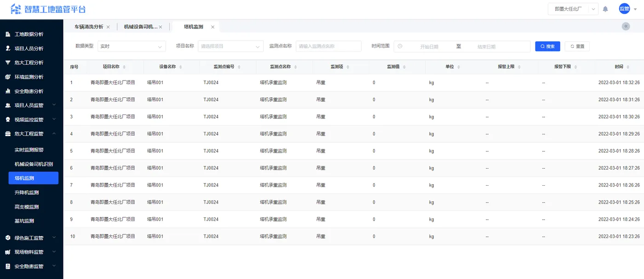Sort by 报警上限 column sort arrows
Screen dimensions: 644x279
point(519,67)
